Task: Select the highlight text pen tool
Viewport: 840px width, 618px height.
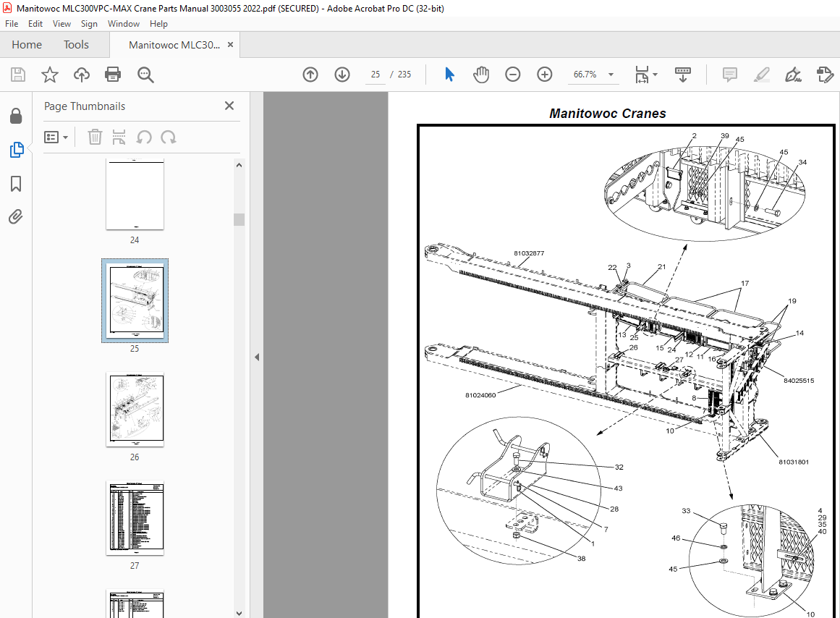Action: [761, 75]
